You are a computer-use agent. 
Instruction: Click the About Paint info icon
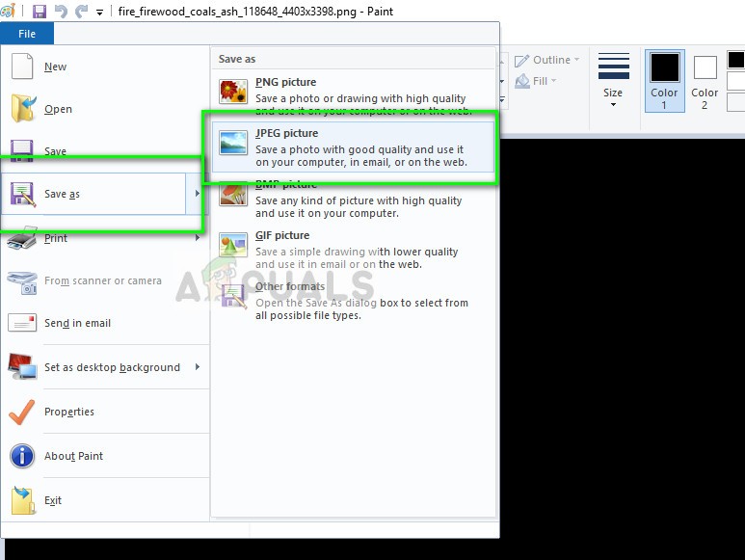coord(22,456)
